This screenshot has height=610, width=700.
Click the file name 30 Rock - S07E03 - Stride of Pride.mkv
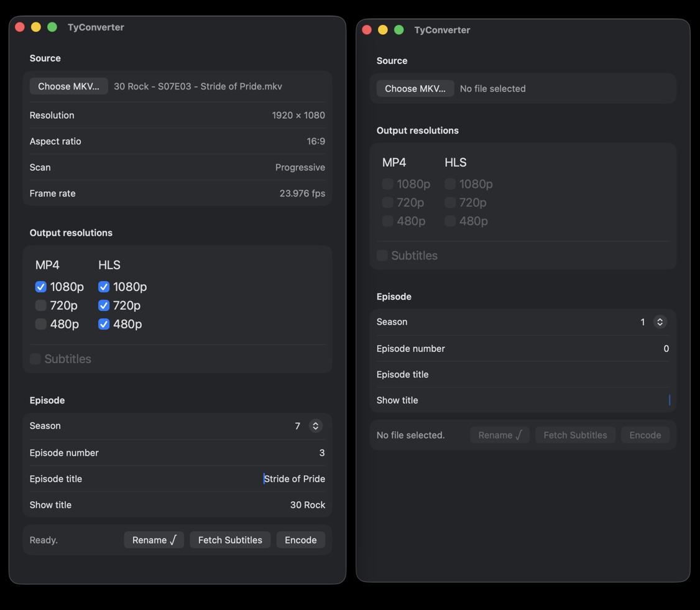198,86
